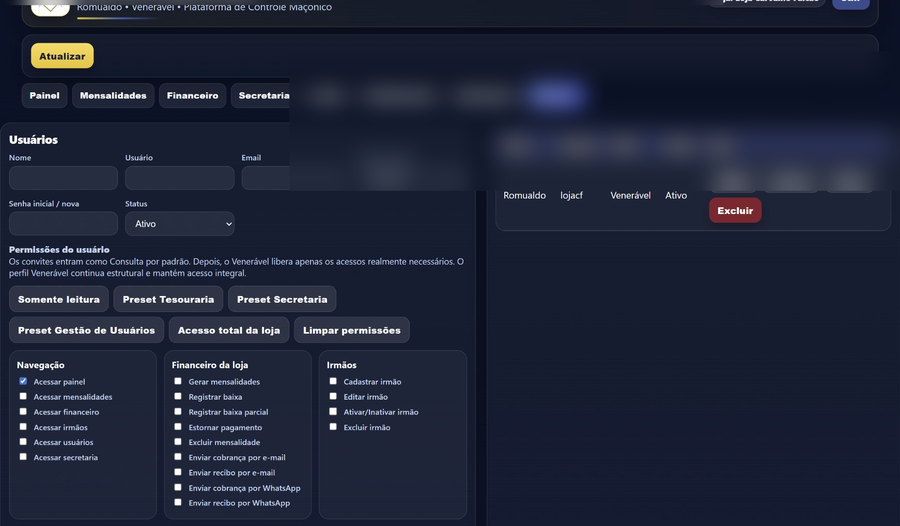The height and width of the screenshot is (526, 900).
Task: Click the Senha inicial / nova field
Action: [x=63, y=223]
